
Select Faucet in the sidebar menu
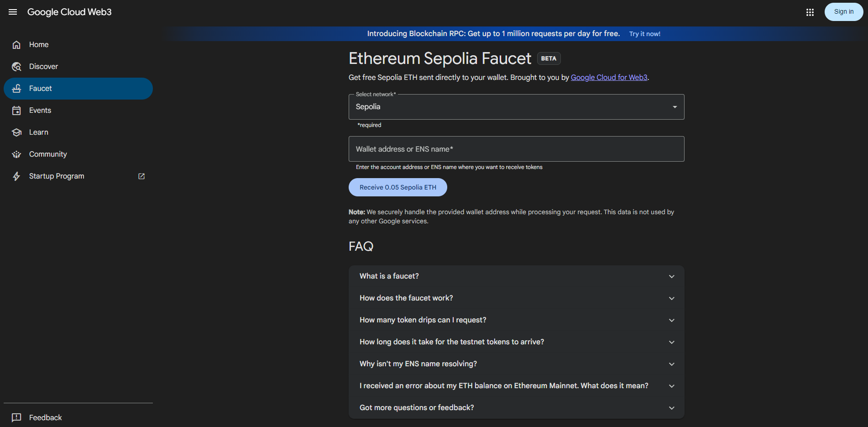click(x=78, y=89)
